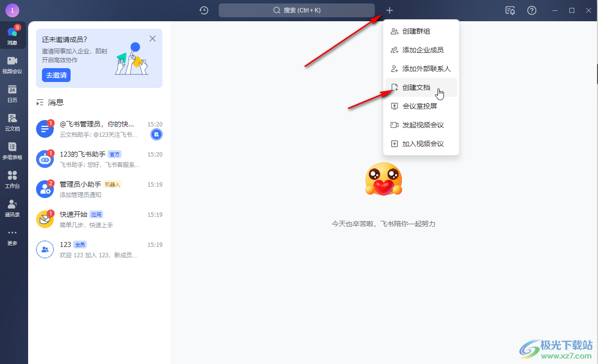Maximize the Feishu window

[572, 10]
